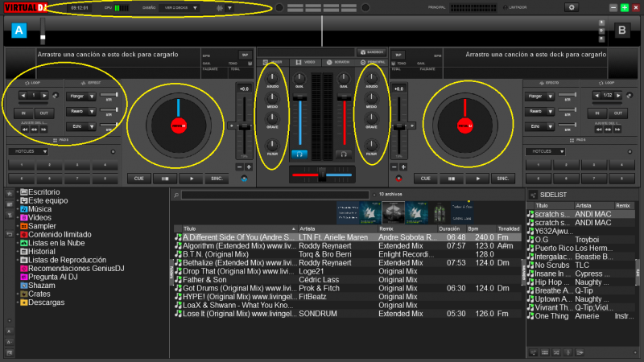Open deck A Reverb effect dropdown

click(x=92, y=112)
